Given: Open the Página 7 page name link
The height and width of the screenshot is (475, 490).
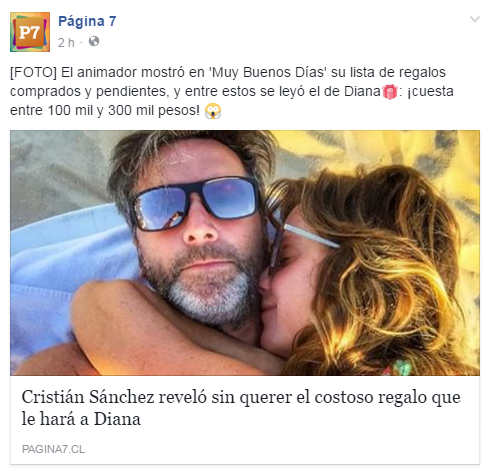Looking at the screenshot, I should 87,22.
